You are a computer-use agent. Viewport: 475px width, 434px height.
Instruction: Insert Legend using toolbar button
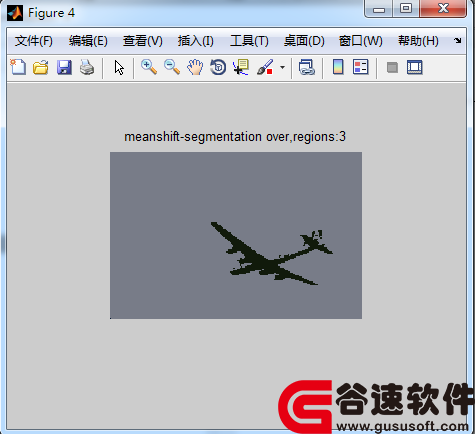(x=361, y=67)
